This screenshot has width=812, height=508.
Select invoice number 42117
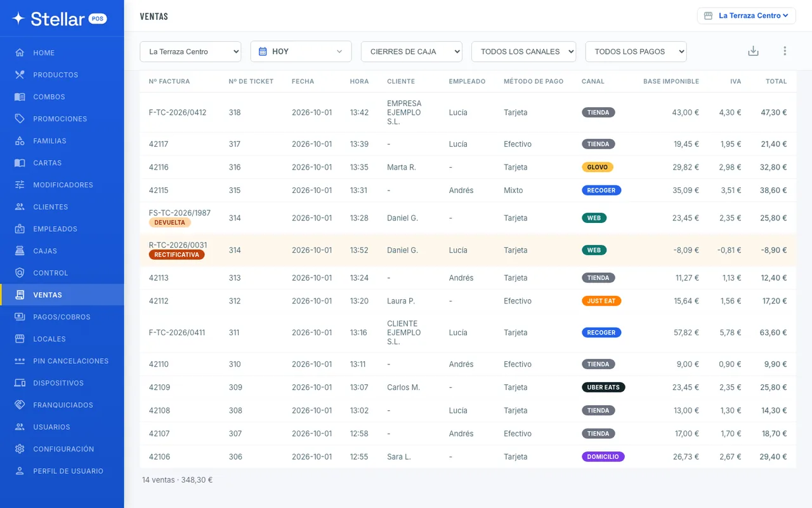click(159, 144)
